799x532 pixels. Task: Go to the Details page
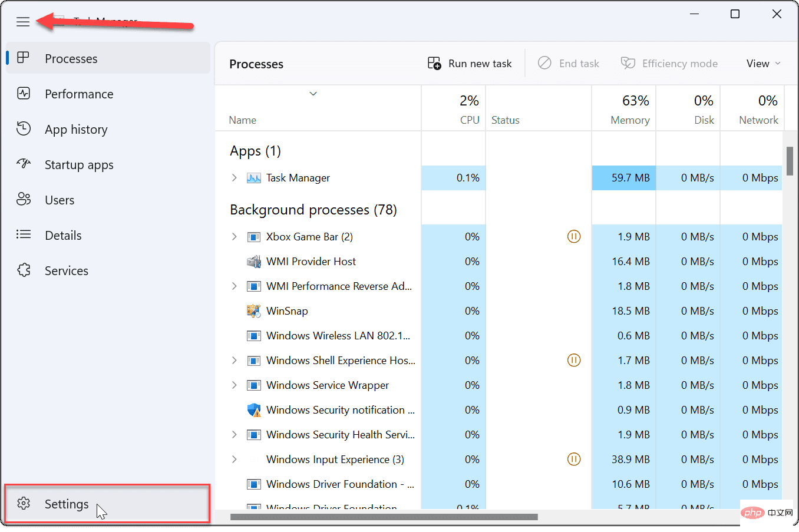(108, 234)
